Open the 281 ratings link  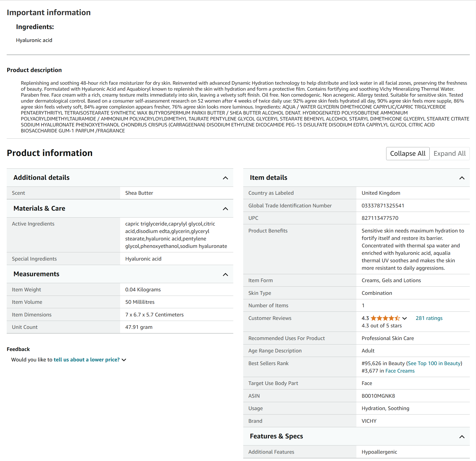(429, 318)
